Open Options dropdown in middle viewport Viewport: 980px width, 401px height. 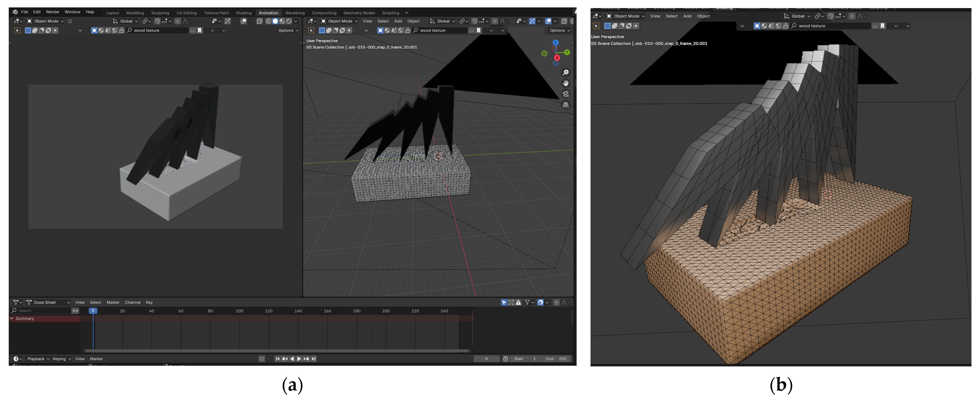pyautogui.click(x=559, y=31)
